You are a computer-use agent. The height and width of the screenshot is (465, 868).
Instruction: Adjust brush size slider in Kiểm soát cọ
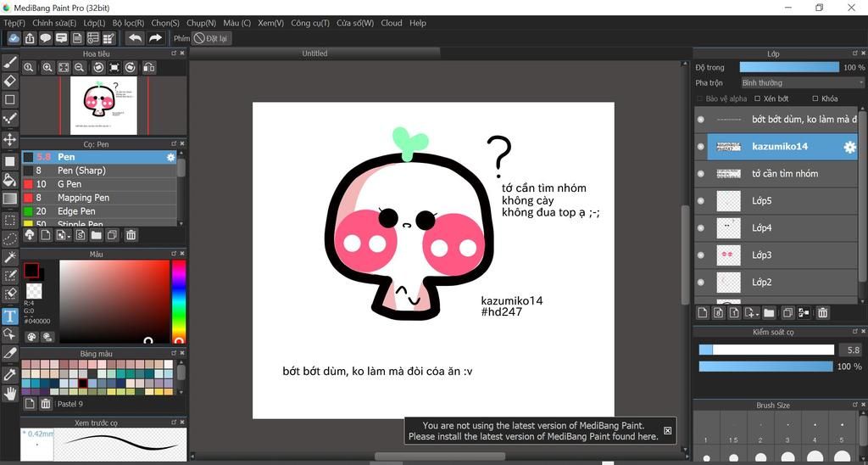766,350
